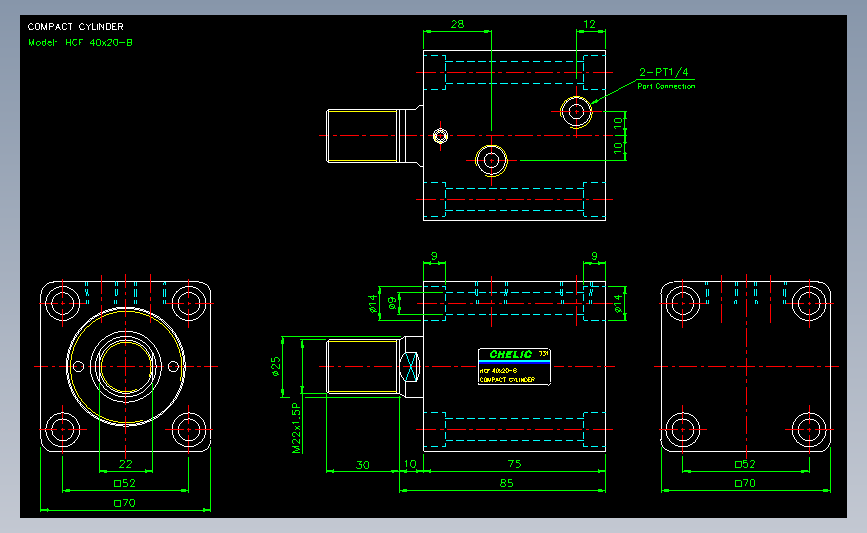
Task: Click the 75 length dimension
Action: (x=514, y=464)
